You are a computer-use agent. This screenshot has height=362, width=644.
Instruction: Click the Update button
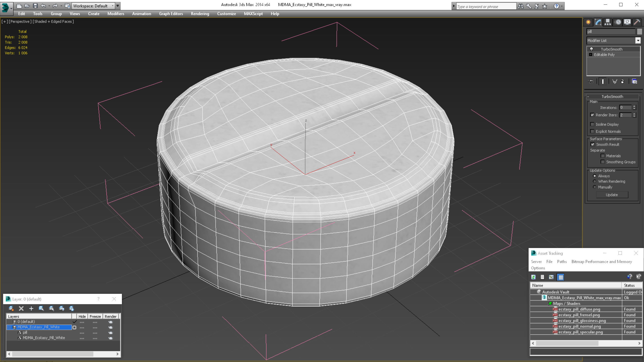(x=612, y=195)
